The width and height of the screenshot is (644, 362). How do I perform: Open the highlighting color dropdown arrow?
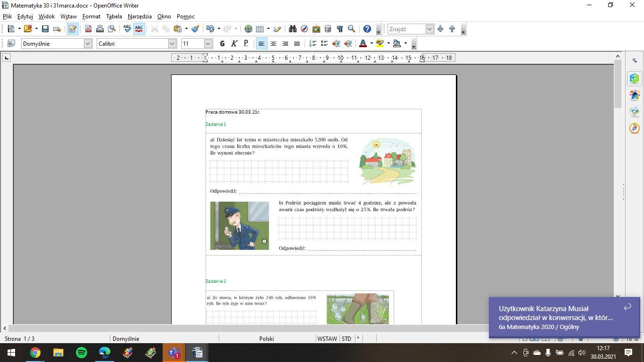pos(388,43)
